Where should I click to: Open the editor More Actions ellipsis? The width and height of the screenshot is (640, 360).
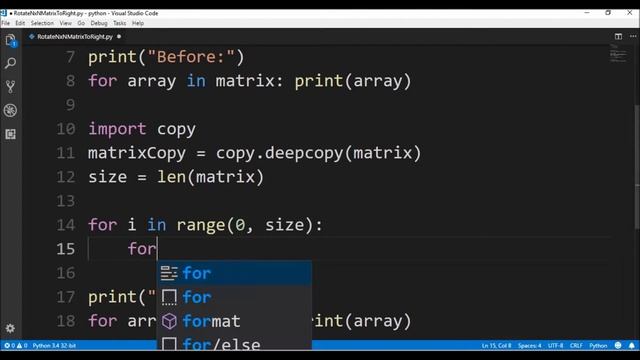coord(633,36)
